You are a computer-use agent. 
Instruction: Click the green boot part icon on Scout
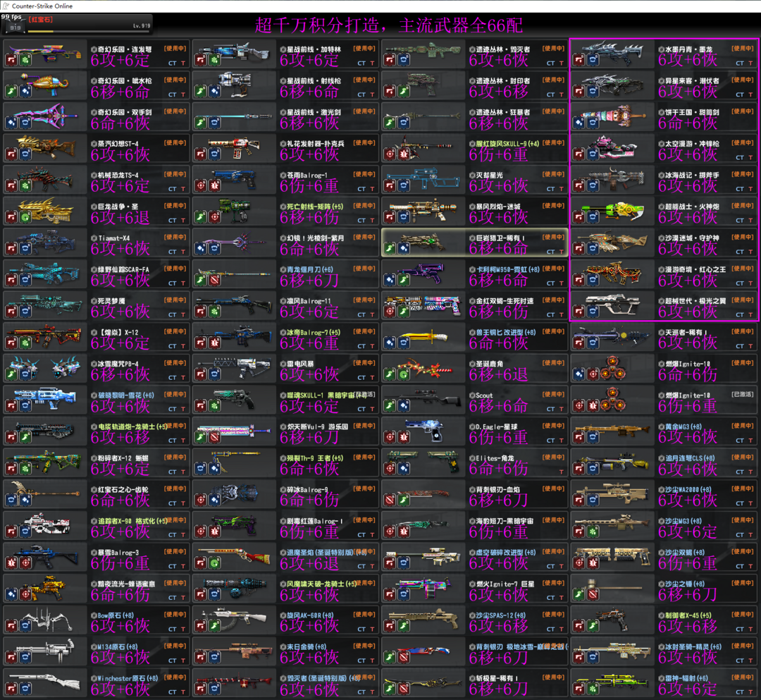point(390,406)
